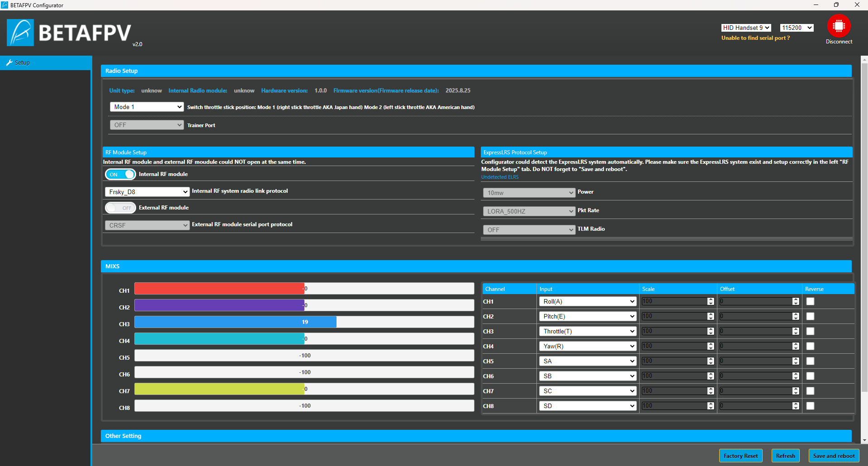Click the Factory Reset button
This screenshot has height=466, width=868.
[x=741, y=456]
